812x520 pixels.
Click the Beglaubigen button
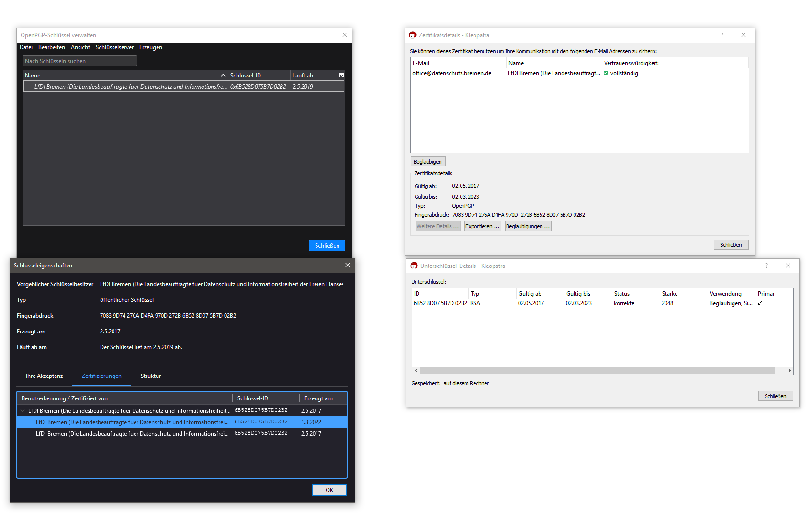pyautogui.click(x=428, y=162)
